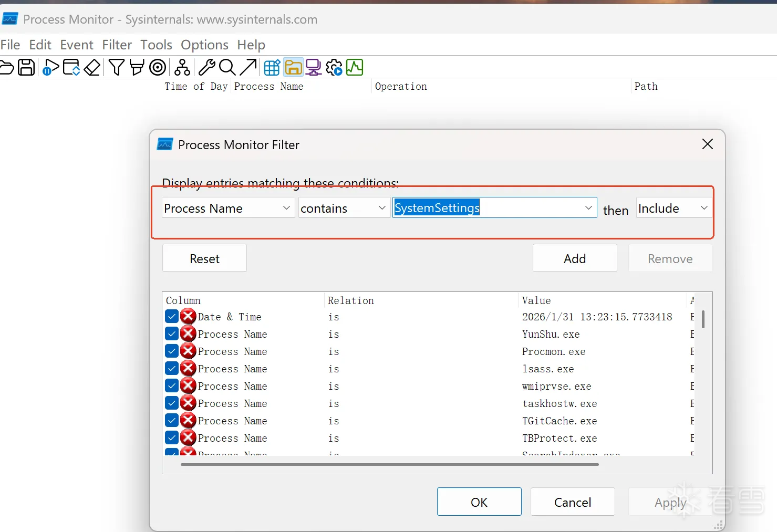The width and height of the screenshot is (777, 532).
Task: Uncheck the TGitCache.exe filter checkbox
Action: (172, 421)
